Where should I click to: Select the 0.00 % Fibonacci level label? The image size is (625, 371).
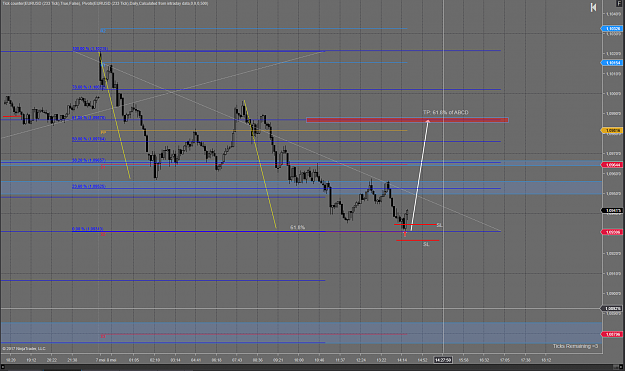click(87, 229)
